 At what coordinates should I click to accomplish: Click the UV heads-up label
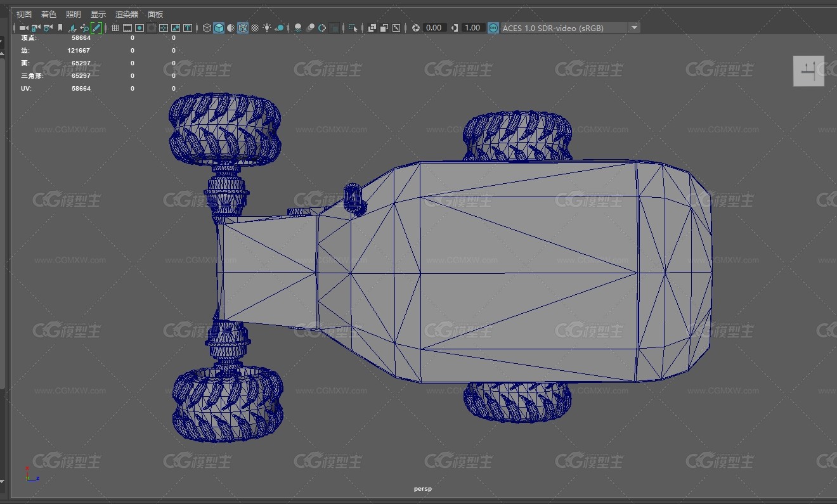[26, 88]
